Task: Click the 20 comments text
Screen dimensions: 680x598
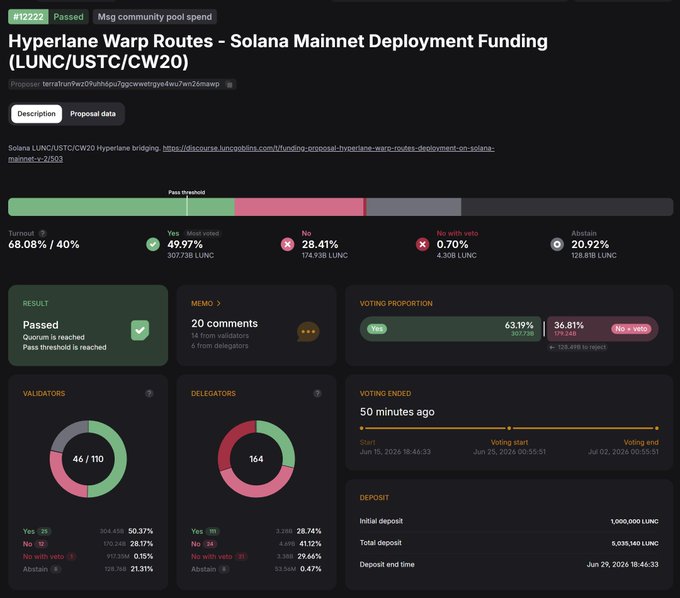Action: click(x=225, y=324)
